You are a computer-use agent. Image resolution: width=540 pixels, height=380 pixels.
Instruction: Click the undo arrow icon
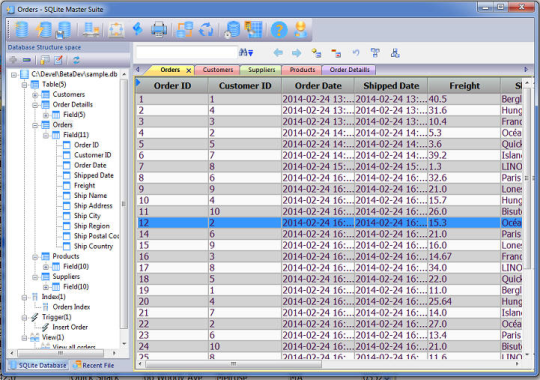click(x=356, y=53)
